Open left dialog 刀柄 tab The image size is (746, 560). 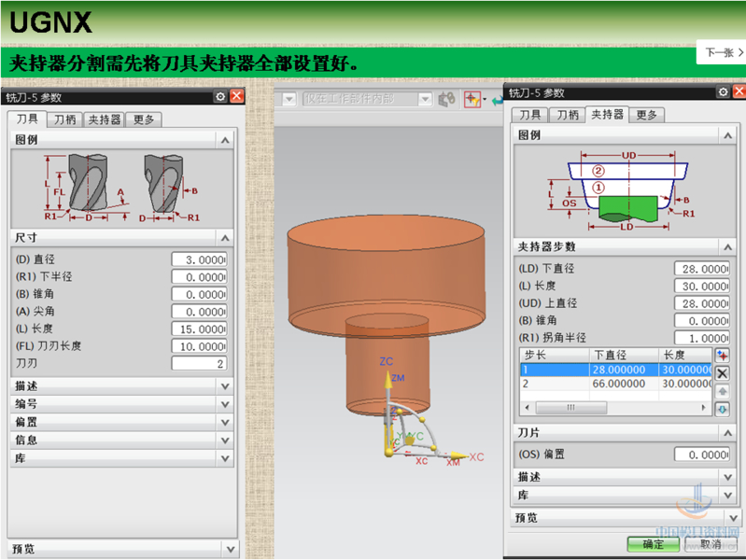[x=64, y=119]
